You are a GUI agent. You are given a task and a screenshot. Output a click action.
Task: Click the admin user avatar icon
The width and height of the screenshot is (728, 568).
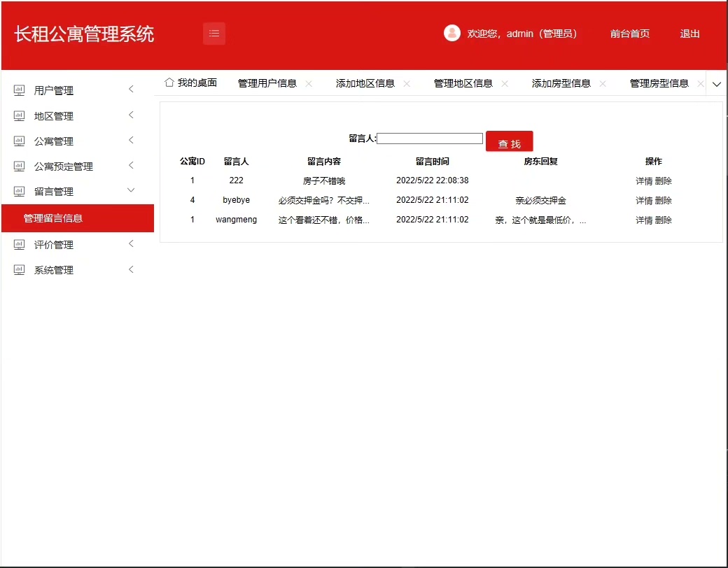point(451,33)
